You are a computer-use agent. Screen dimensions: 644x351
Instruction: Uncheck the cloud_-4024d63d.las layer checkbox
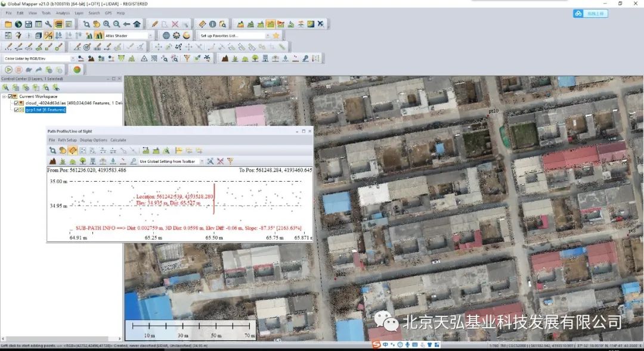(17, 103)
